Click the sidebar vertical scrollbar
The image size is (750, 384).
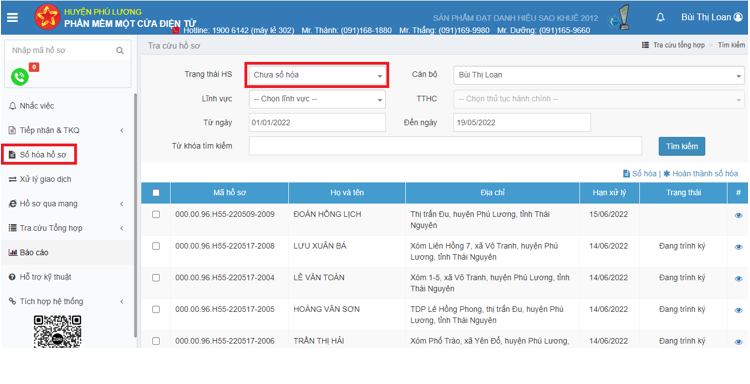136,215
